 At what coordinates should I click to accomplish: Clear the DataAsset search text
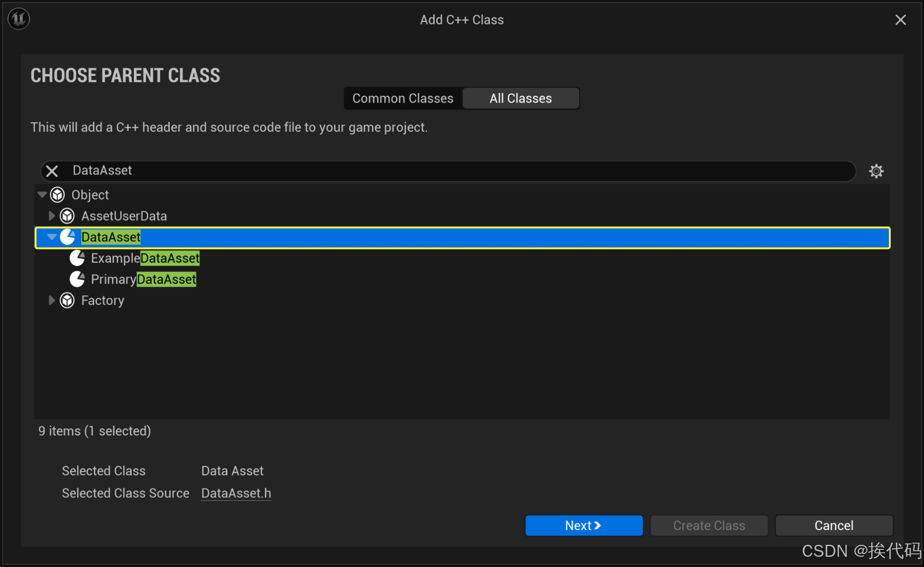point(52,171)
